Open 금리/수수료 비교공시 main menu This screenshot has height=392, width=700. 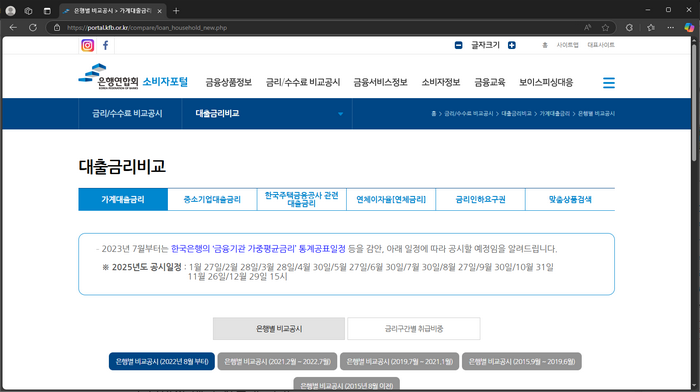[303, 83]
